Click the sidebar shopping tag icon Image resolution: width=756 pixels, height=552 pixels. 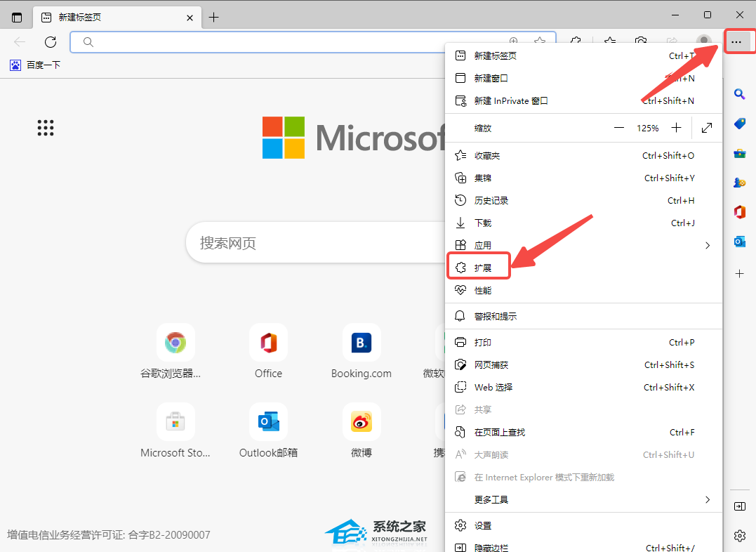point(740,124)
